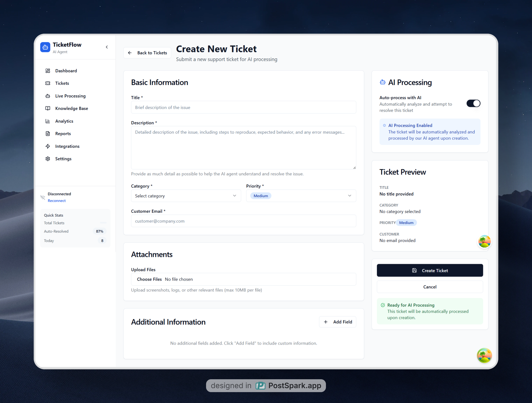
Task: Open Reports from the sidebar
Action: click(x=63, y=134)
